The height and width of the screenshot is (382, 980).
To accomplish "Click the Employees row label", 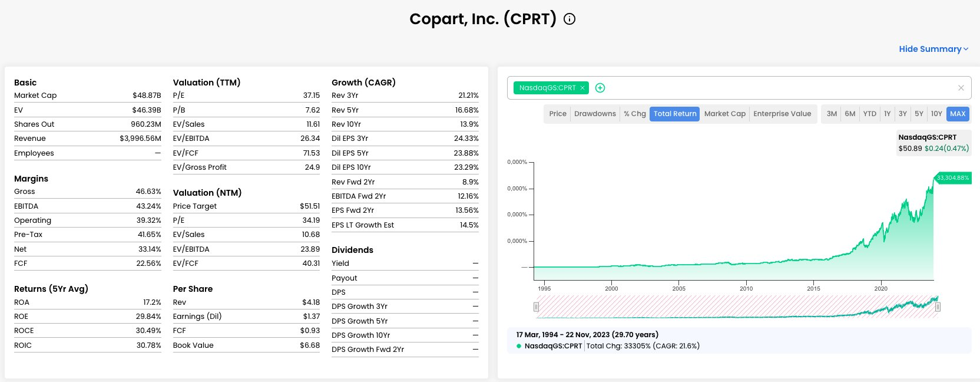I will tap(34, 153).
